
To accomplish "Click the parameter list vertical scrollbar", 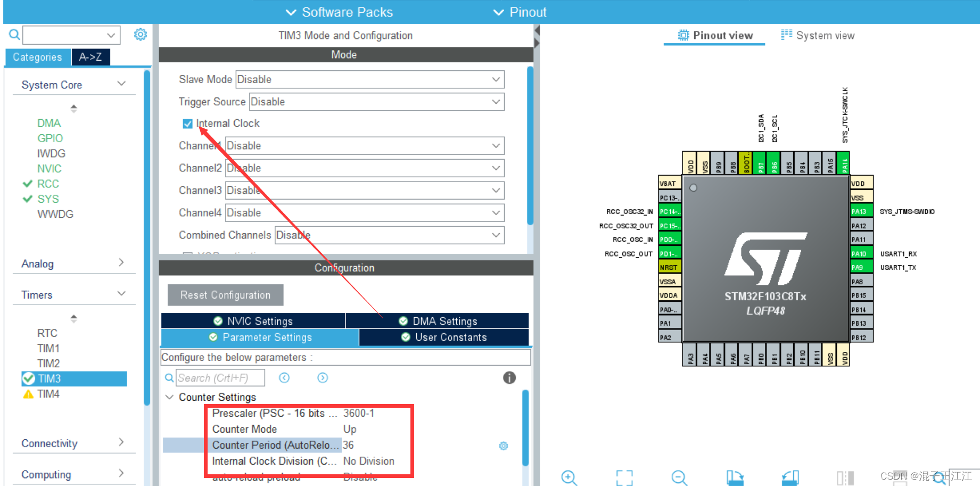I will (525, 428).
